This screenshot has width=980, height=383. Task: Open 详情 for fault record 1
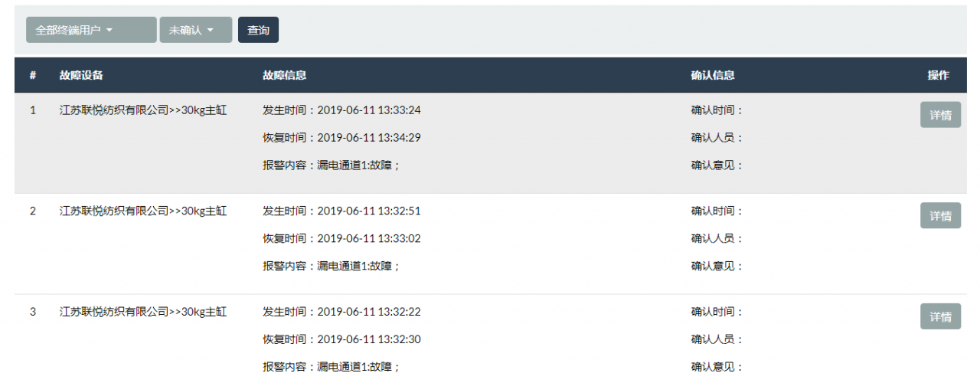pos(940,115)
